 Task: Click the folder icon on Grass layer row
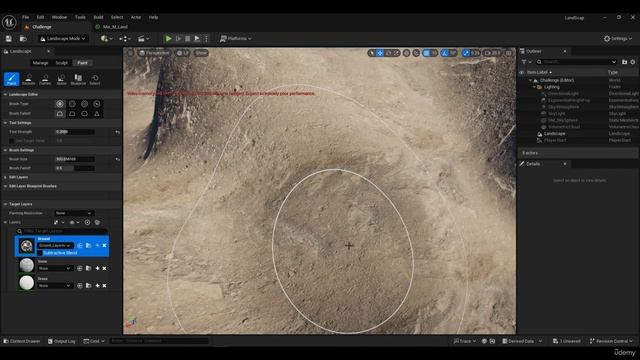[89, 286]
